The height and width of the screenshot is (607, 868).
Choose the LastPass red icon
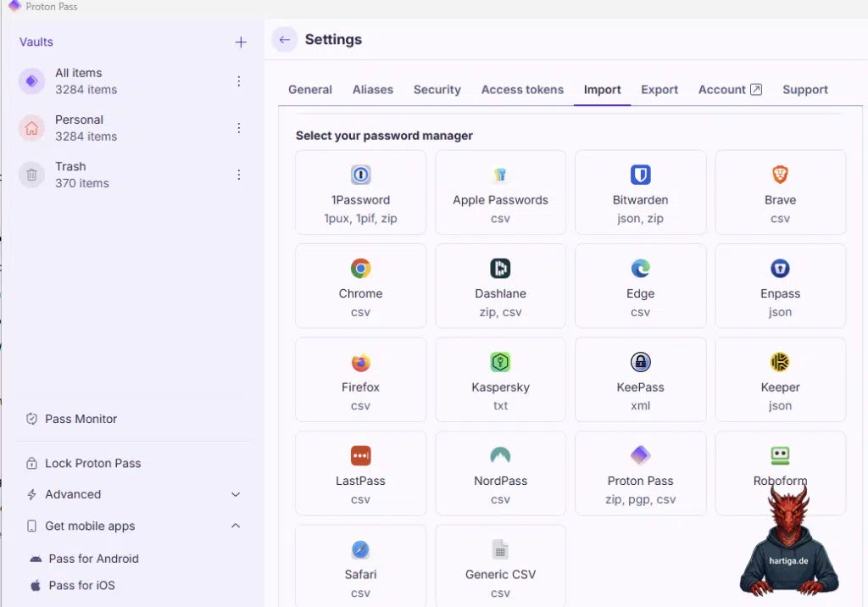coord(360,456)
